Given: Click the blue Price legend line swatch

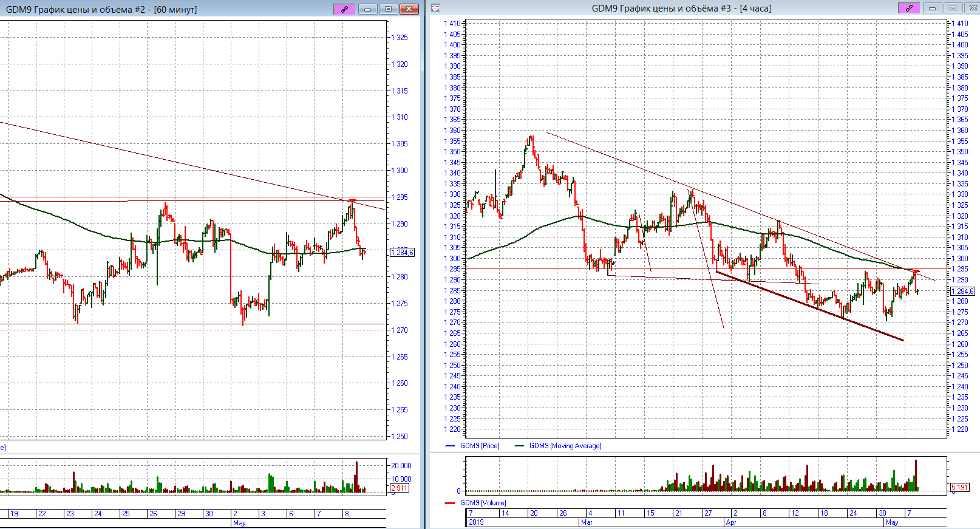Looking at the screenshot, I should coord(450,446).
